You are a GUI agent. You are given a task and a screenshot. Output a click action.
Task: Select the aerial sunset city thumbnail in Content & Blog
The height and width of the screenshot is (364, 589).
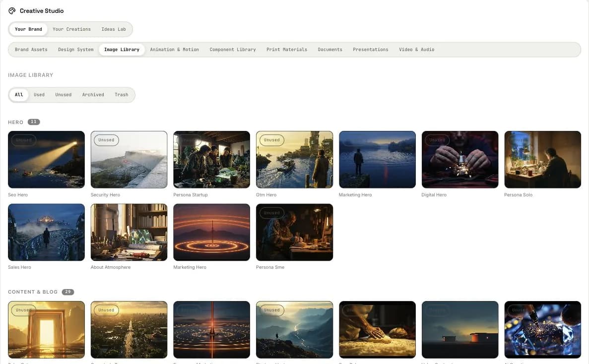click(129, 329)
